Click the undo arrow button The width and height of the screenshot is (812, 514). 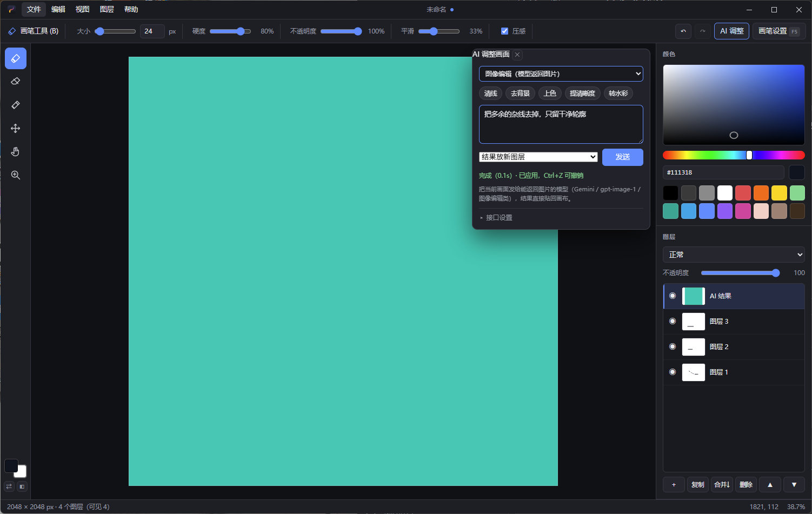pos(683,31)
